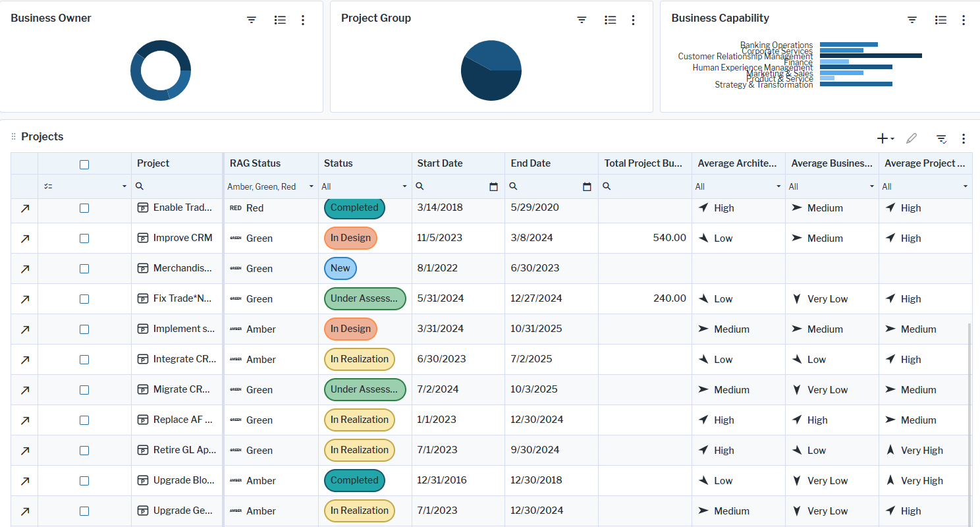The image size is (980, 527).
Task: Open Start Date filter calendar picker
Action: (x=493, y=187)
